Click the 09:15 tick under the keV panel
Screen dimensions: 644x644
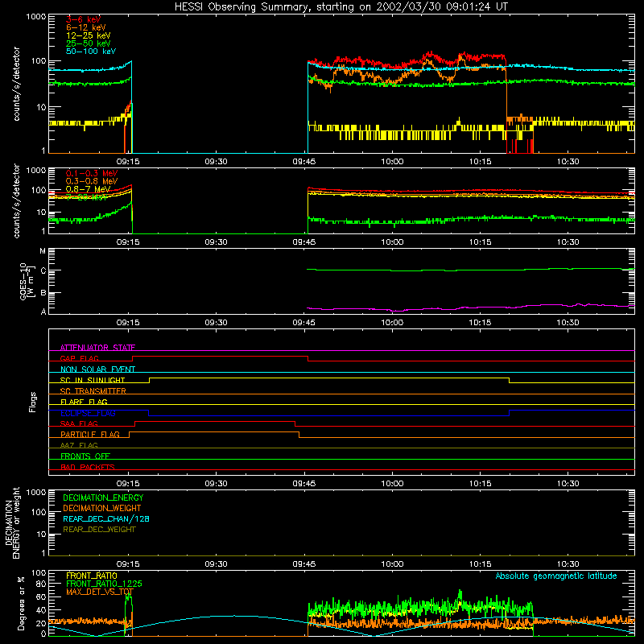(x=128, y=162)
